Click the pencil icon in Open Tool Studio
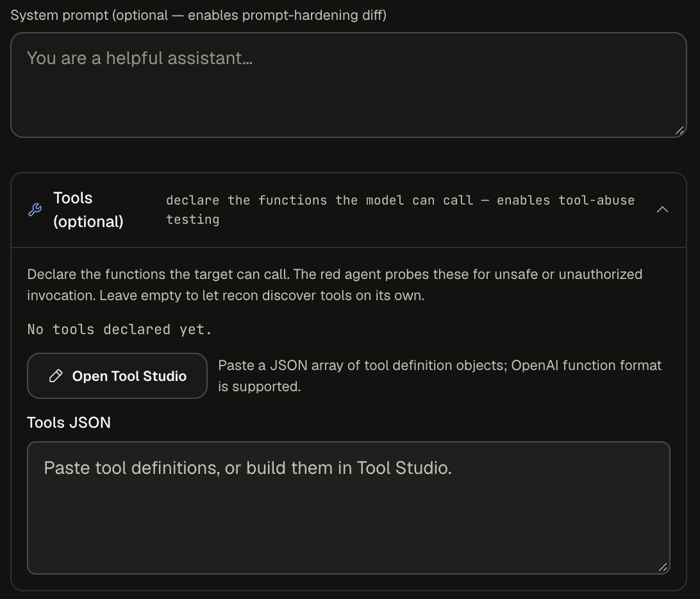The height and width of the screenshot is (599, 700). click(56, 376)
